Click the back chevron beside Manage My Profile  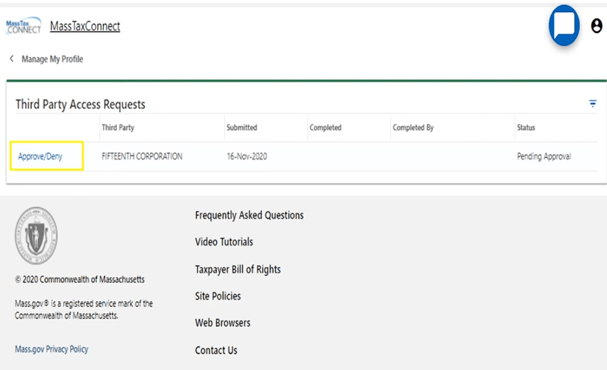(12, 58)
